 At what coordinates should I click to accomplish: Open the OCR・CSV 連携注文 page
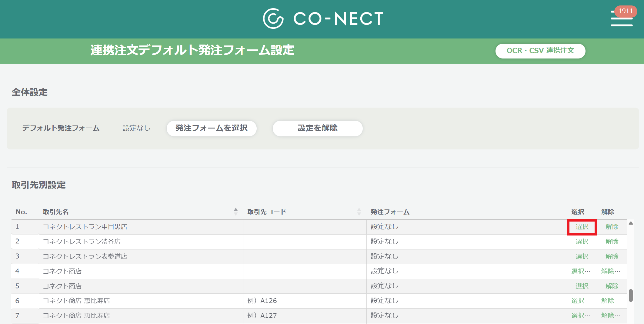540,51
